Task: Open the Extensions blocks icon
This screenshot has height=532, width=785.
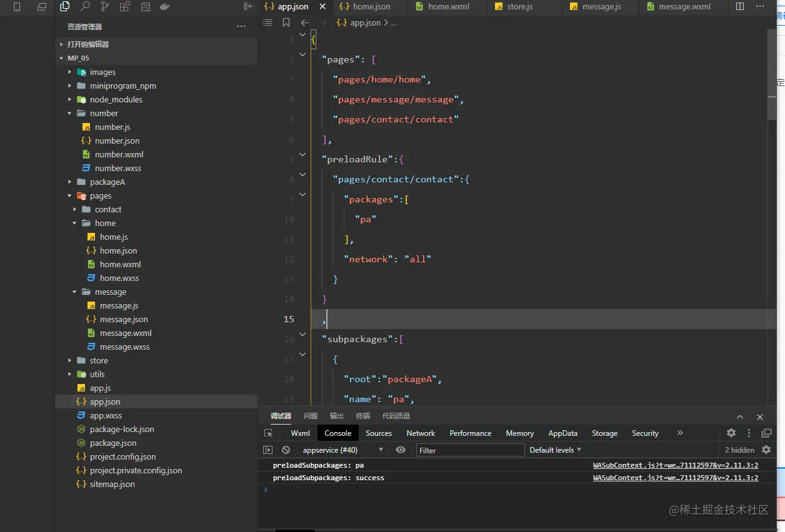Action: [125, 7]
